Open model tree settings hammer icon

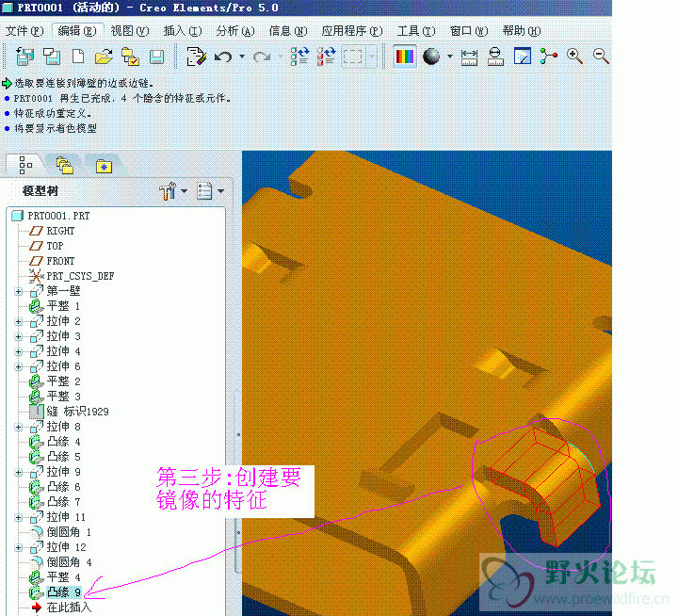(168, 191)
